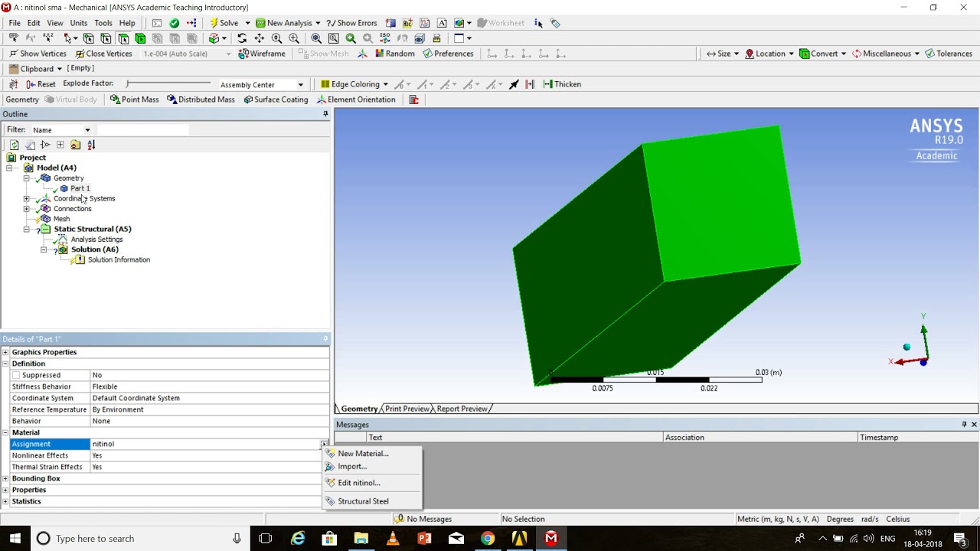Open the New Analysis menu button

click(288, 23)
